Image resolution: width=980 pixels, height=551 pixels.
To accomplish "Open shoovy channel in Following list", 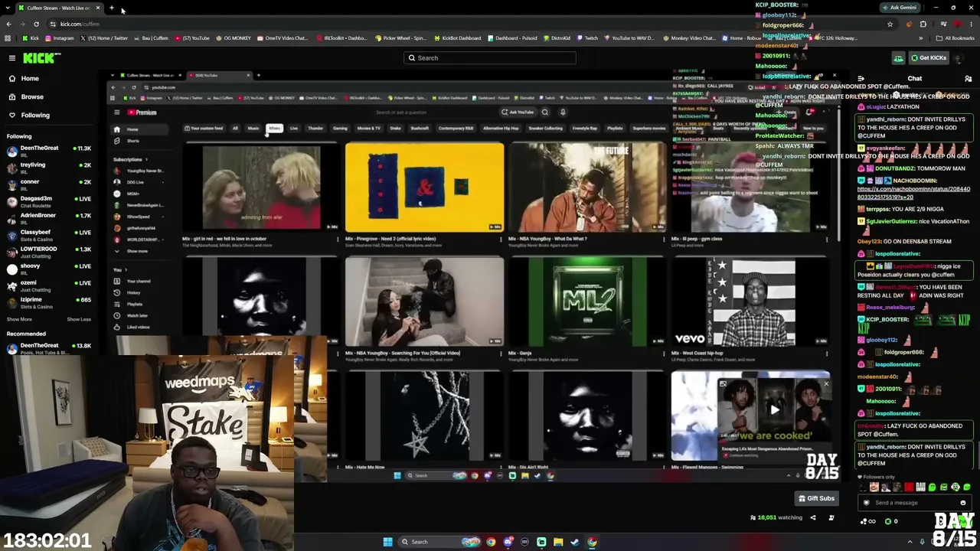I will coord(47,269).
